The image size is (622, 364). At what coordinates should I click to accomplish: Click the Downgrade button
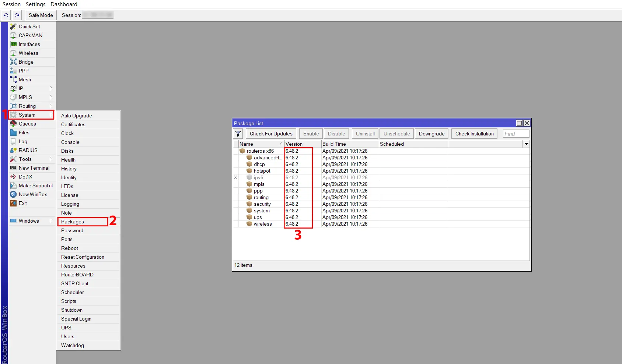click(431, 134)
